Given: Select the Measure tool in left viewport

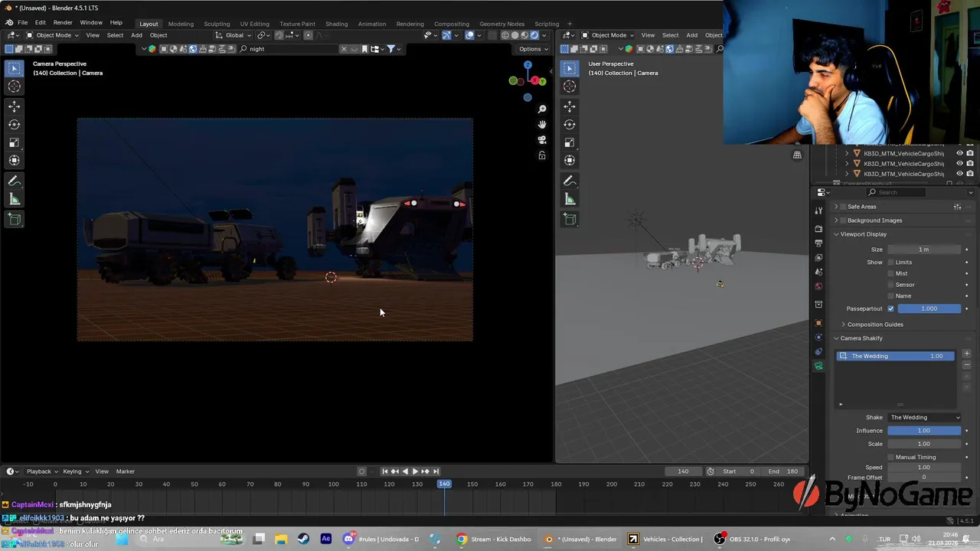Looking at the screenshot, I should click(14, 200).
